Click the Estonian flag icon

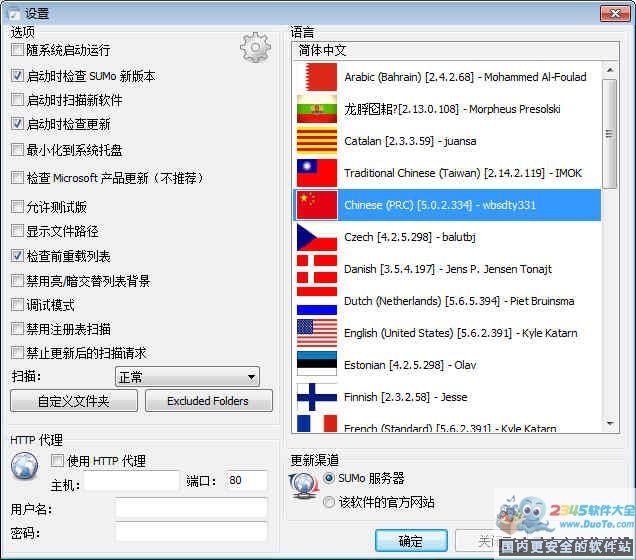pyautogui.click(x=317, y=365)
